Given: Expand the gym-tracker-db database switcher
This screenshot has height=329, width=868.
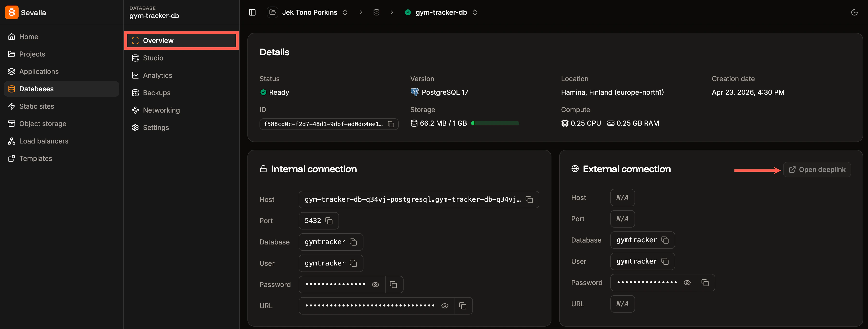Looking at the screenshot, I should click(x=475, y=13).
